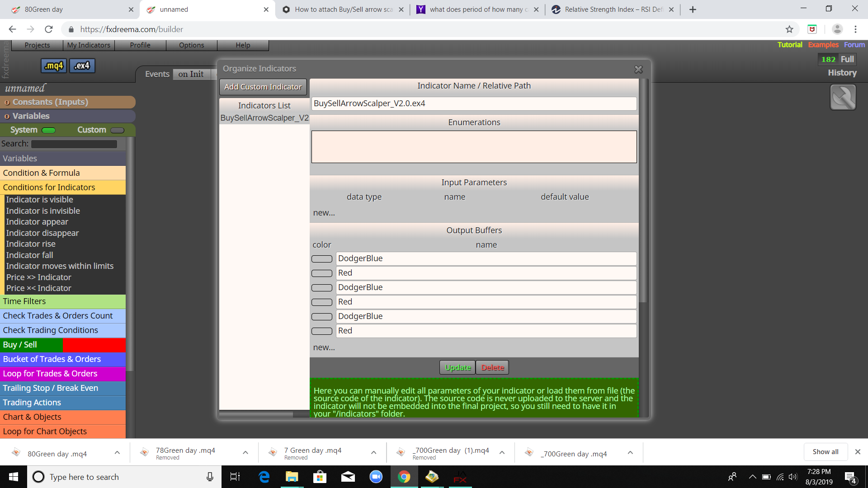Click the Update button
Image resolution: width=868 pixels, height=488 pixels.
pos(458,367)
